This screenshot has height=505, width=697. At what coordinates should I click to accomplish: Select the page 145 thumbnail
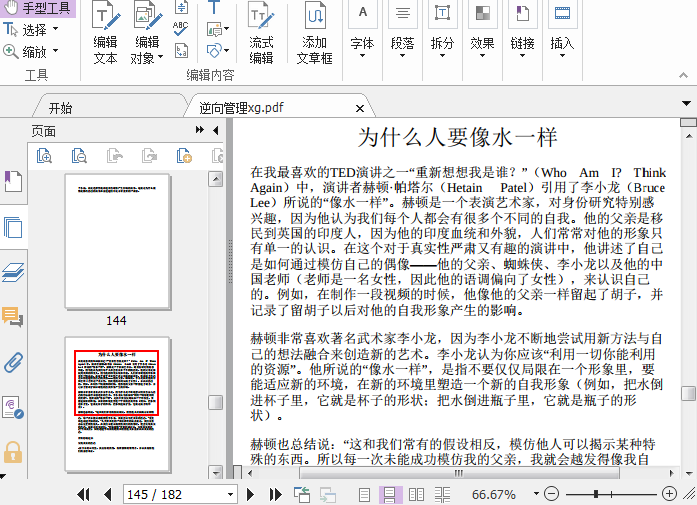click(x=117, y=404)
